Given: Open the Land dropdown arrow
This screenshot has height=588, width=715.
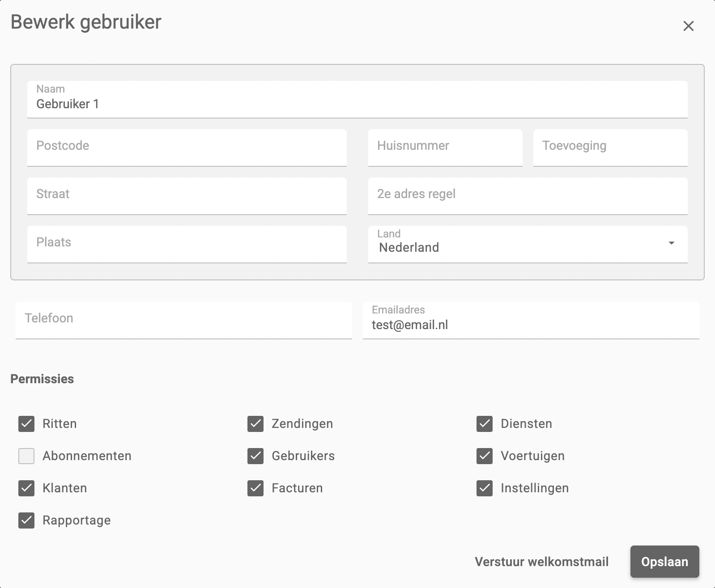Looking at the screenshot, I should tap(671, 243).
